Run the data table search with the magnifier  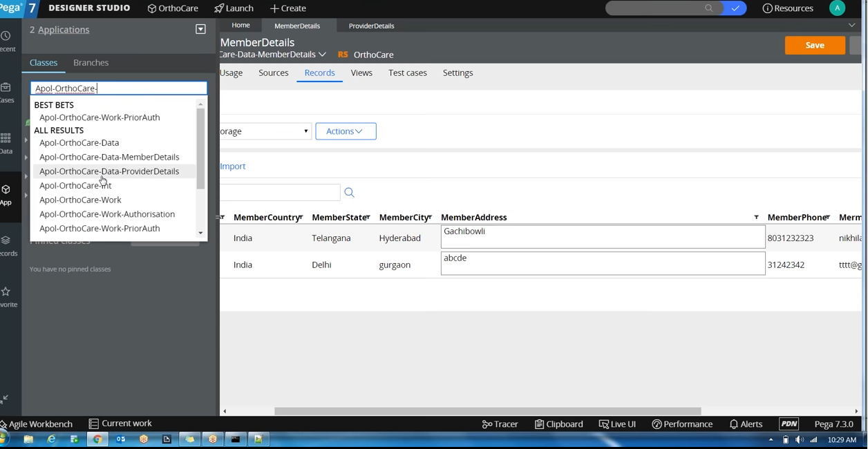coord(349,192)
